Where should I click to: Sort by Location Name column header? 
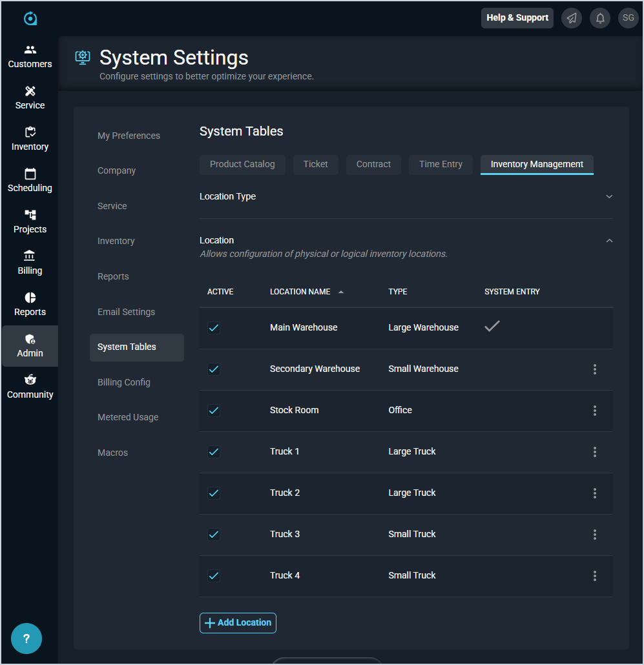pyautogui.click(x=300, y=292)
